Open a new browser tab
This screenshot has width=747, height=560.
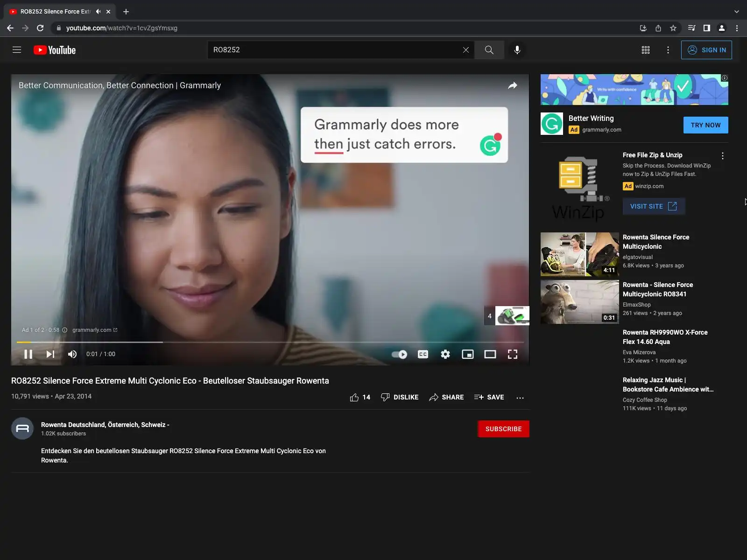point(126,12)
